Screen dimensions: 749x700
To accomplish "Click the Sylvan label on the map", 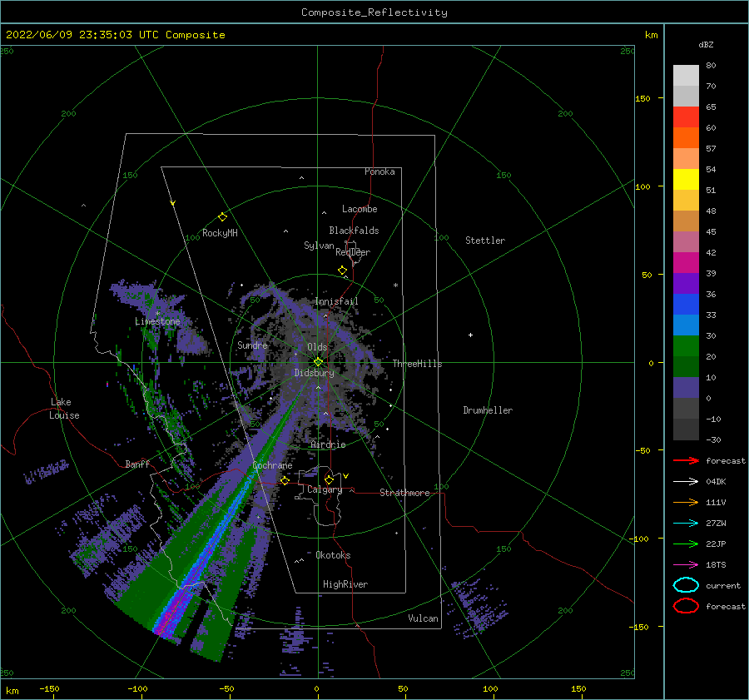I will click(319, 246).
